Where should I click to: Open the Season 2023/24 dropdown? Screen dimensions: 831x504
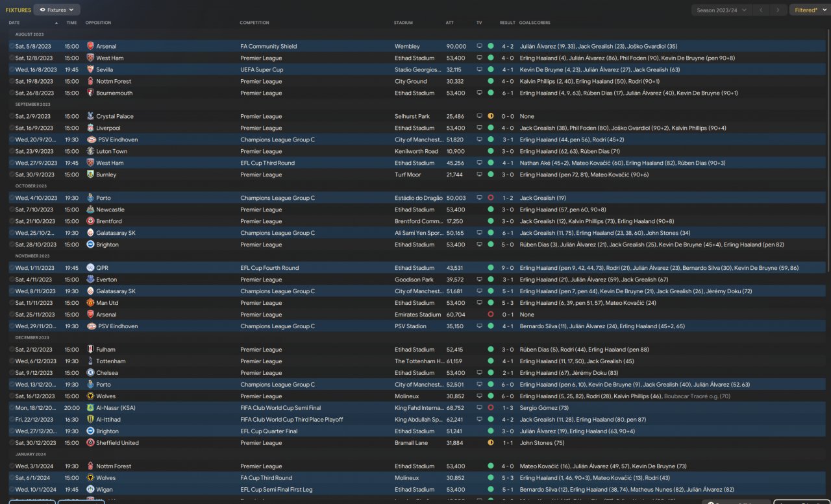[x=722, y=10]
